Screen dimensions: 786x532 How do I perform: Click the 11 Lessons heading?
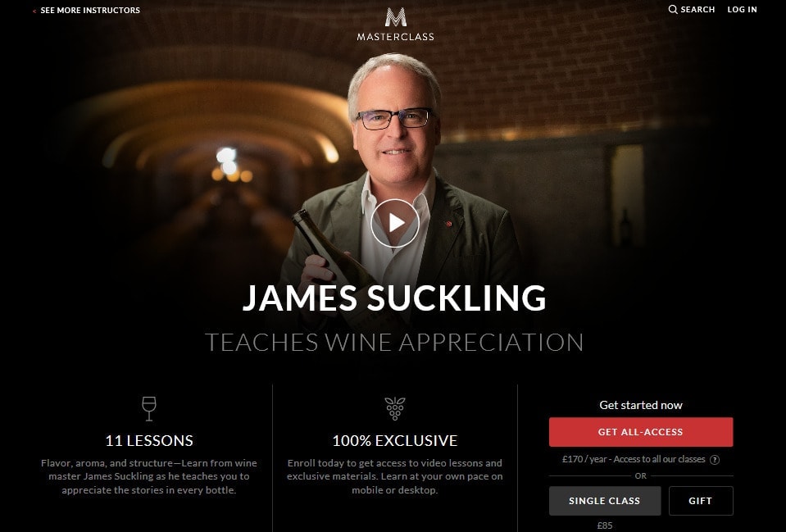click(x=149, y=440)
